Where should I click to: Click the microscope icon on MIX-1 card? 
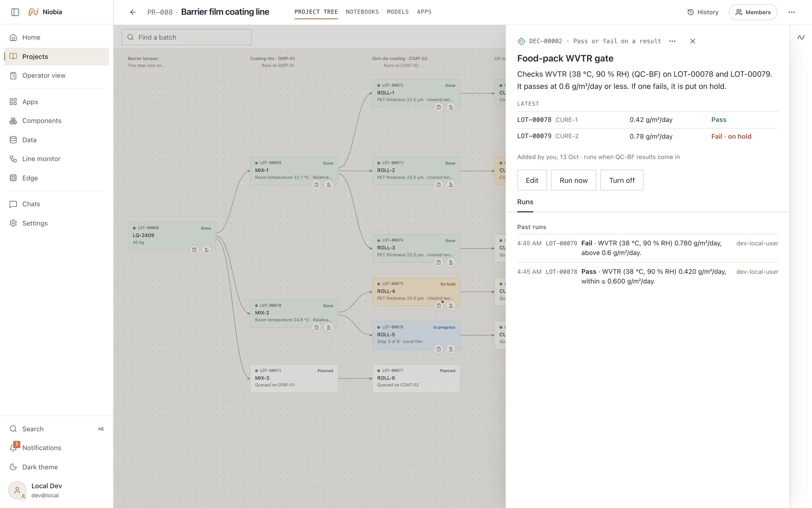pos(329,185)
